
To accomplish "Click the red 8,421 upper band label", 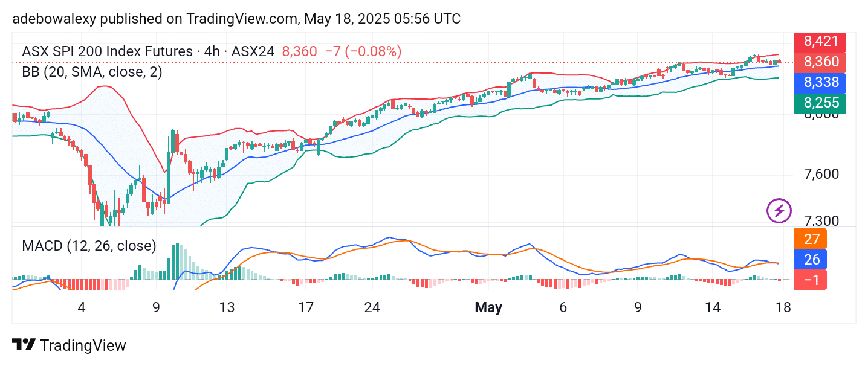I will 821,42.
